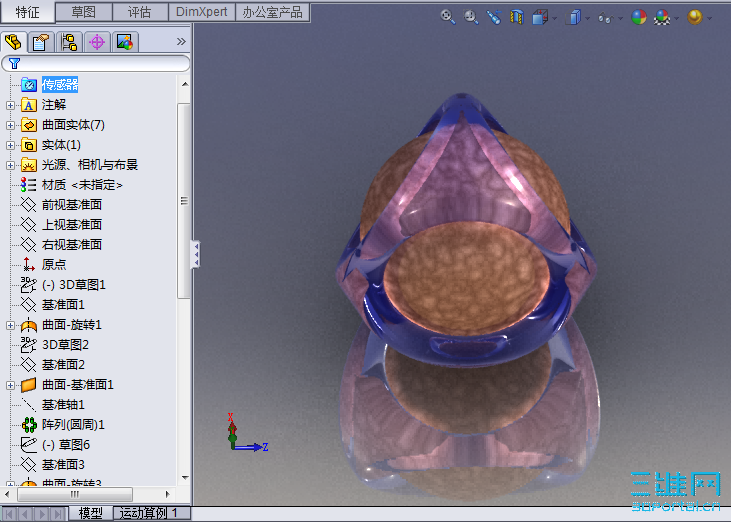Click the horizontal scroll left arrow
This screenshot has height=522, width=731.
coord(7,494)
